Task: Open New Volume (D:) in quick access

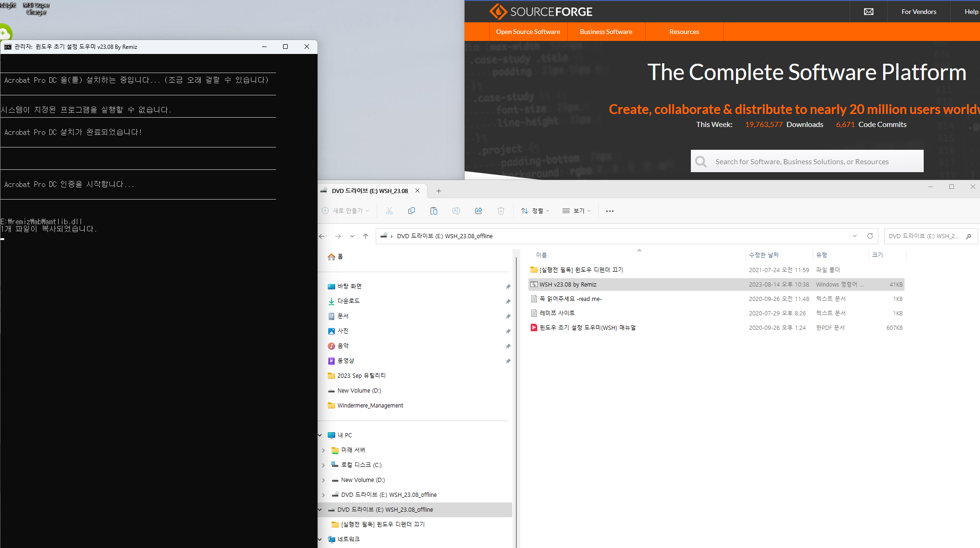Action: click(x=354, y=390)
